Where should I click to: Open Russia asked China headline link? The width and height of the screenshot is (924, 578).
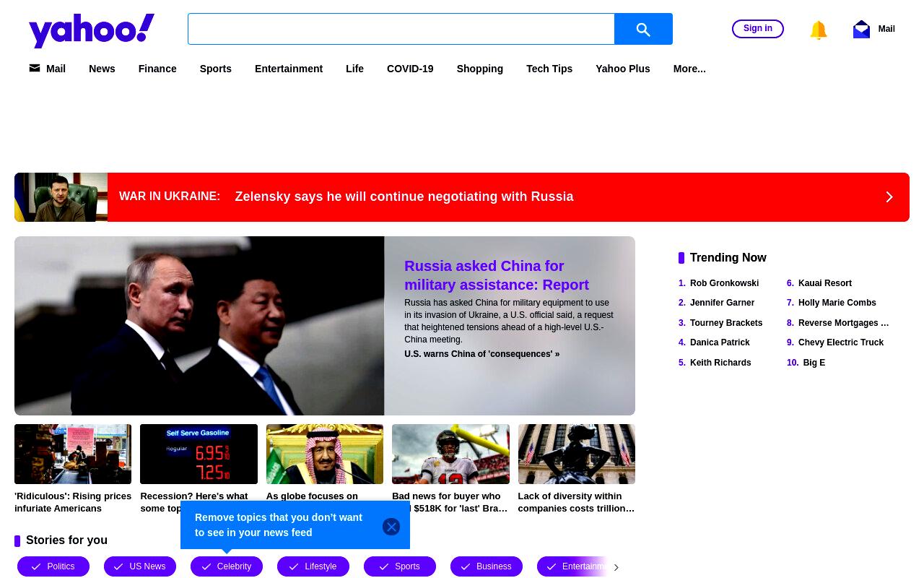pyautogui.click(x=497, y=275)
